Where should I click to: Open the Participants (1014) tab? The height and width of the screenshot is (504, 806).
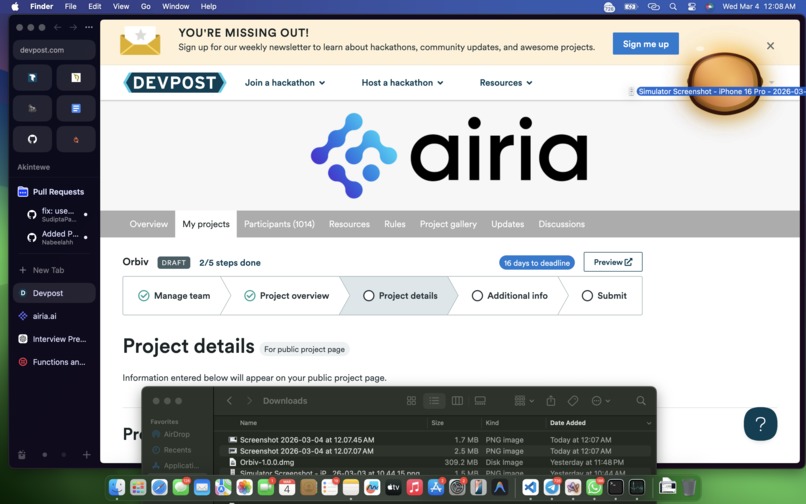[279, 224]
